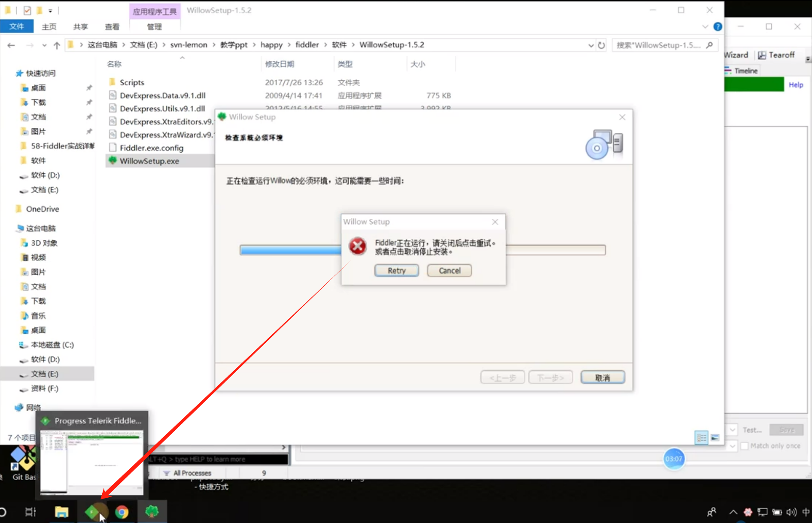Switch to the Willow tree taskbar icon
The width and height of the screenshot is (812, 523).
point(152,512)
